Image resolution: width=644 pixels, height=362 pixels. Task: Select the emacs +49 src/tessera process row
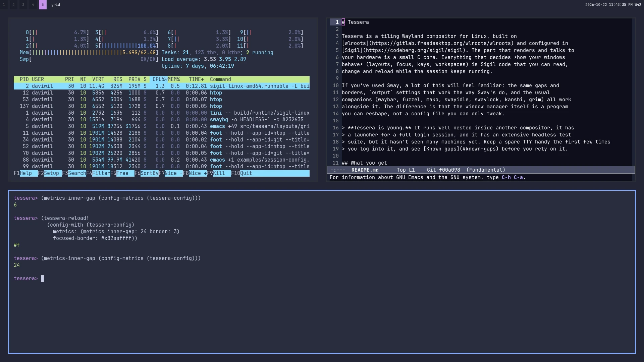click(x=162, y=126)
